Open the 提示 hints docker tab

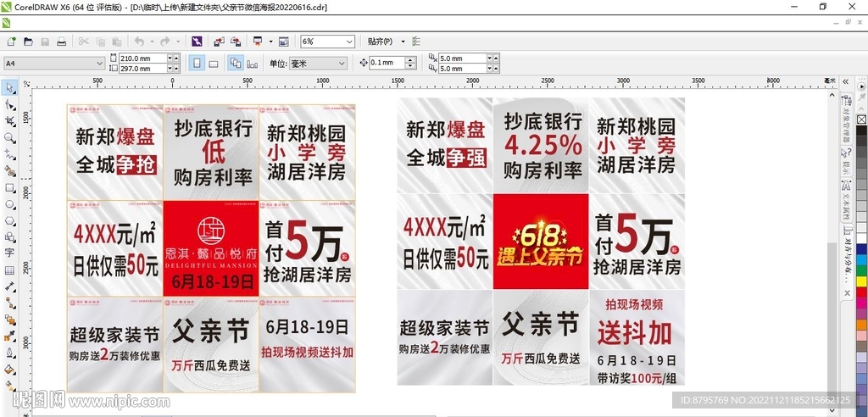pyautogui.click(x=847, y=162)
